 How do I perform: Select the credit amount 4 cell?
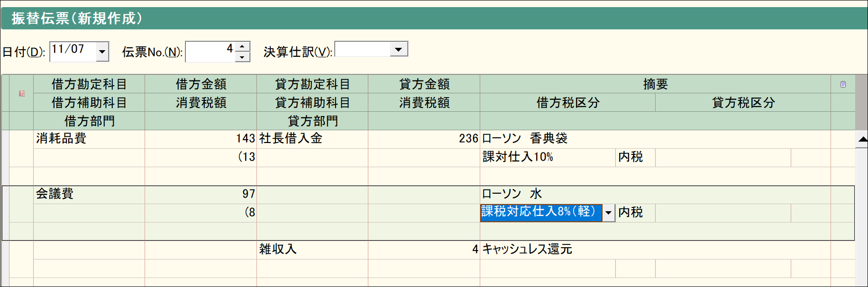tap(424, 250)
